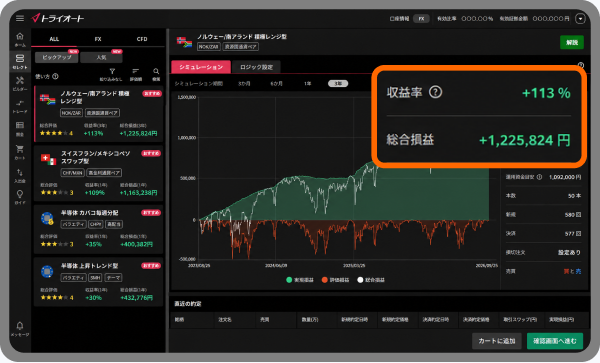Click the テーマ tag in the fourth card
The width and height of the screenshot is (600, 363).
click(113, 277)
